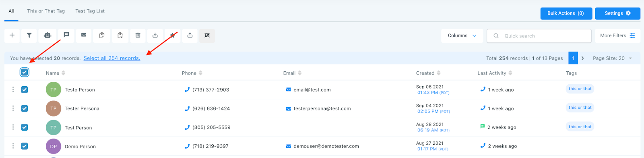Click Testo Person green TP avatar
Screen dimensions: 644x158
tap(54, 89)
